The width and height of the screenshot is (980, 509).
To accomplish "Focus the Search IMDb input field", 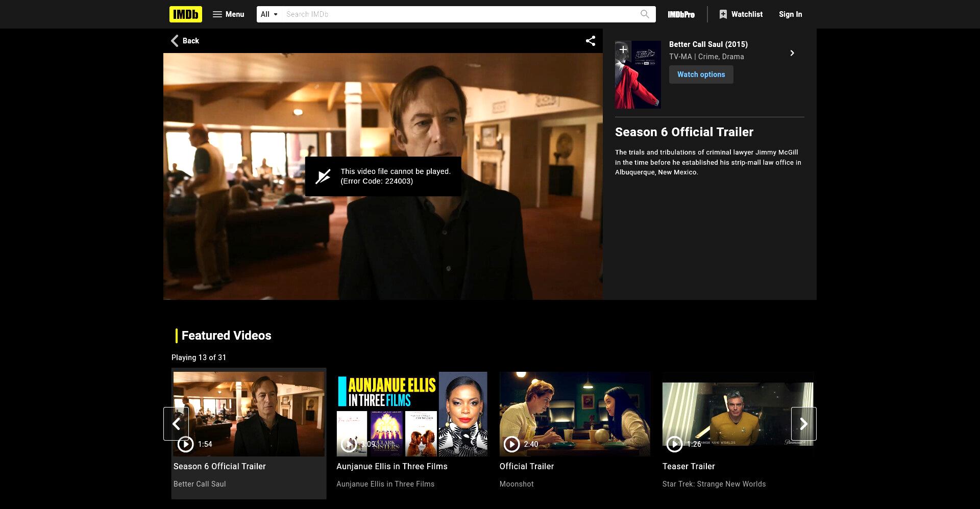I will (x=459, y=14).
